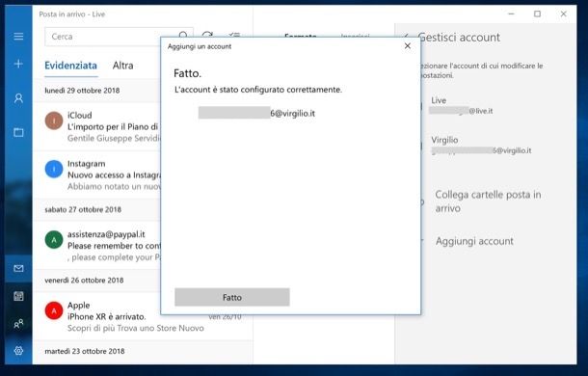Click Collega cartelle posta in arrivo
Viewport: 588px width, 376px height.
point(488,201)
